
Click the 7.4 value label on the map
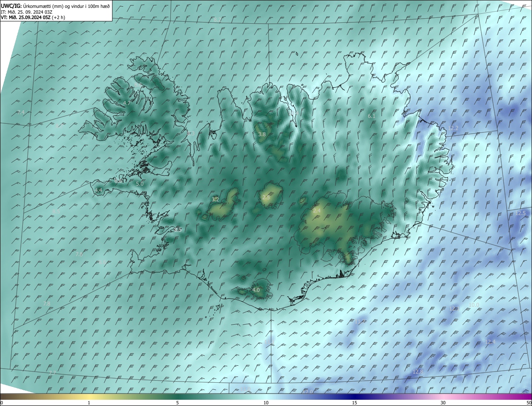point(21,113)
